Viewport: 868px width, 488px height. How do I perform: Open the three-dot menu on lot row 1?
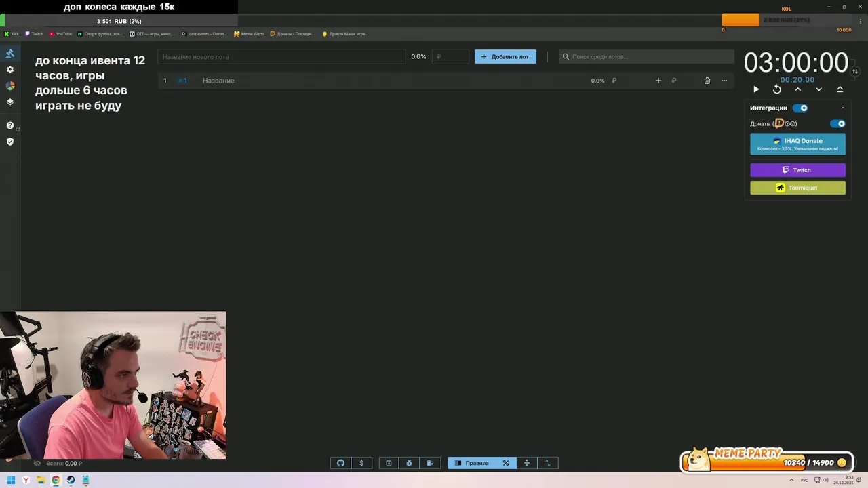(x=724, y=81)
